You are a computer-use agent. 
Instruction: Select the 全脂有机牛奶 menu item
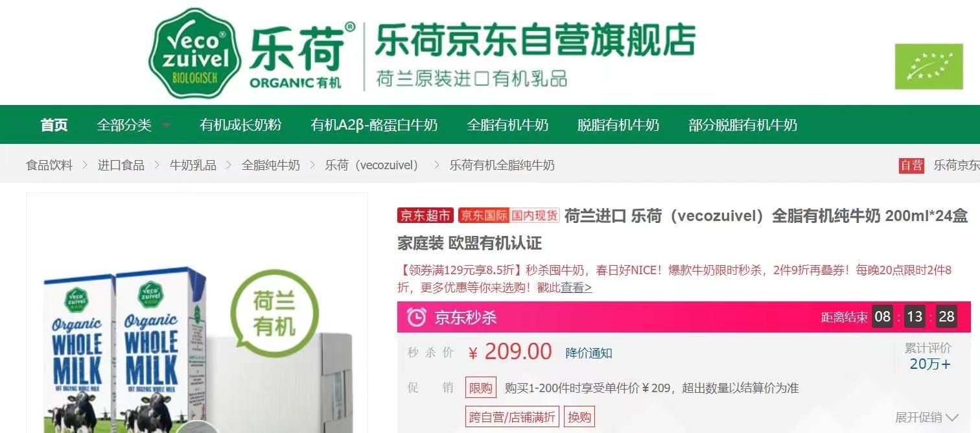(x=507, y=125)
